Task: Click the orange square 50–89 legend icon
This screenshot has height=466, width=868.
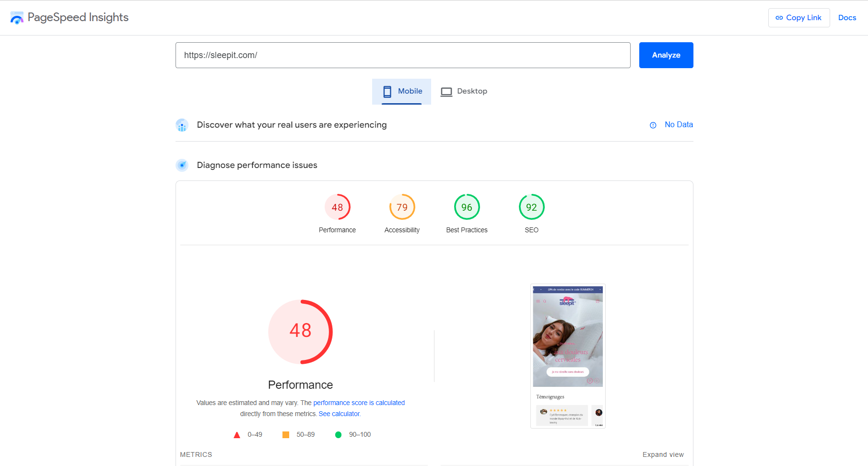Action: [286, 435]
